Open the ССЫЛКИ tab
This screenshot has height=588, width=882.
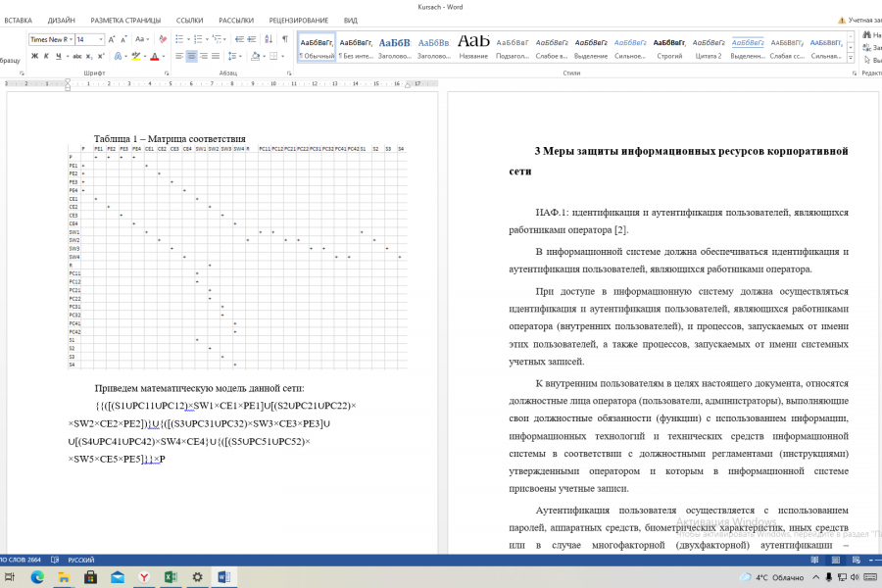click(x=189, y=21)
